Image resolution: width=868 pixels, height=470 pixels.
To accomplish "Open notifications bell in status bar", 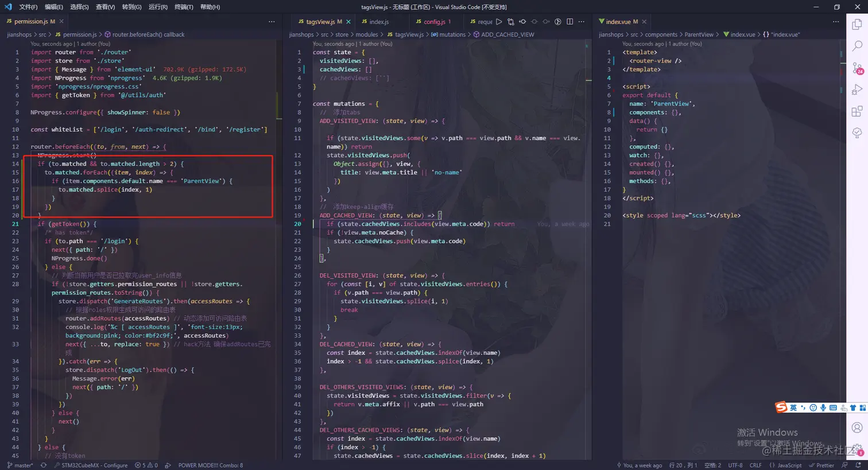I will (858, 465).
